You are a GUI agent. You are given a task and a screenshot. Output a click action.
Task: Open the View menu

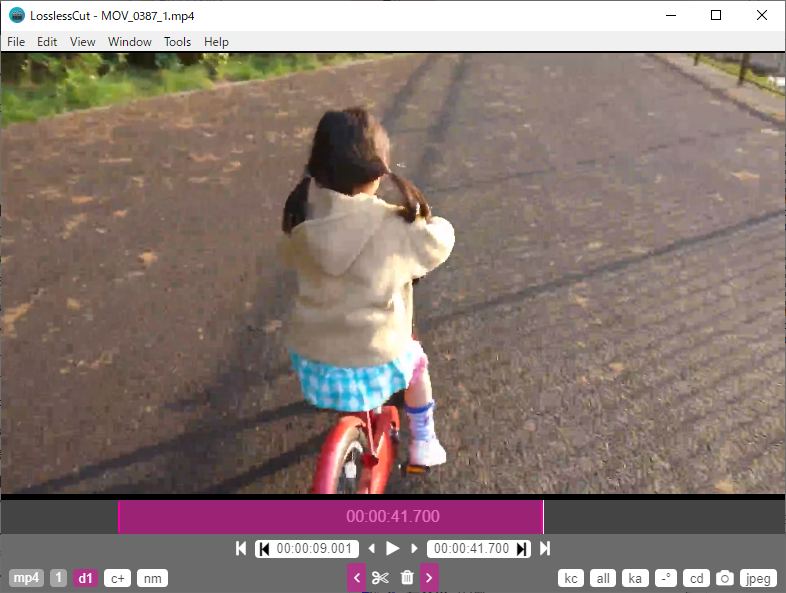(x=83, y=42)
